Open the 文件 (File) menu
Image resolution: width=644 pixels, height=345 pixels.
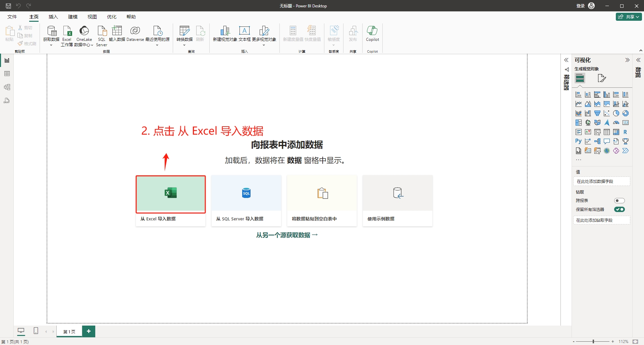point(12,17)
